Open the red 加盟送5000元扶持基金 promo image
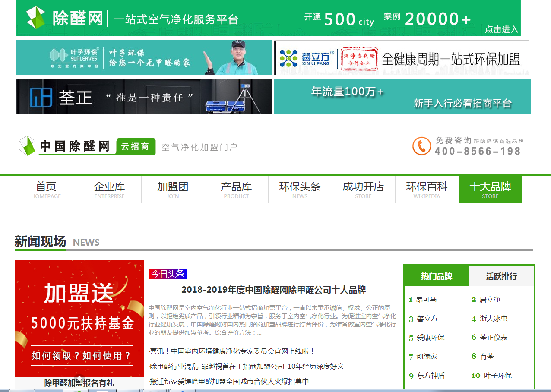The width and height of the screenshot is (551, 392). (x=79, y=319)
